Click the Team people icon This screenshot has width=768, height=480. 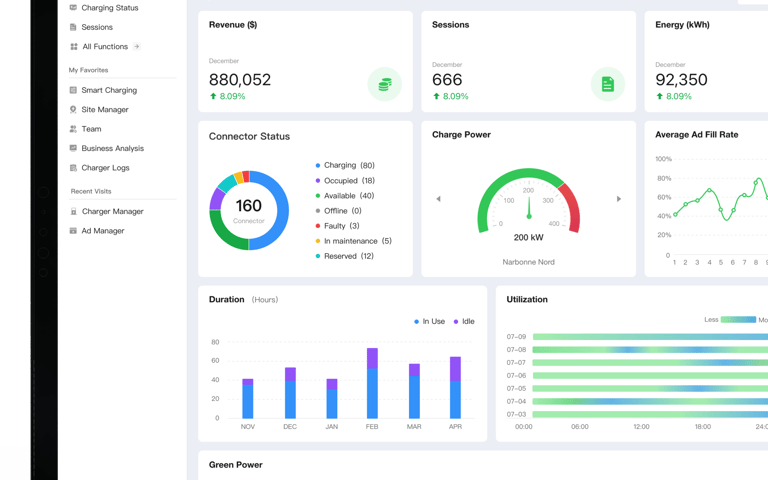[73, 129]
